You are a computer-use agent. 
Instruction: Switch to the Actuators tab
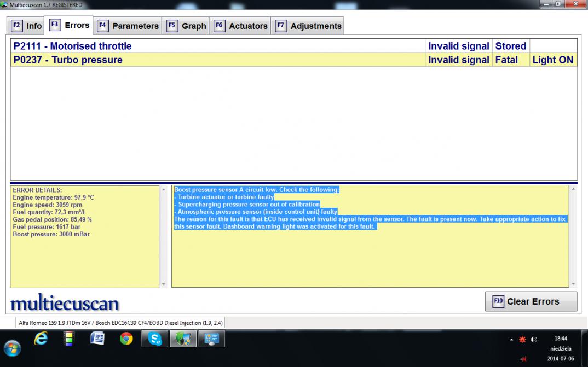(x=240, y=26)
